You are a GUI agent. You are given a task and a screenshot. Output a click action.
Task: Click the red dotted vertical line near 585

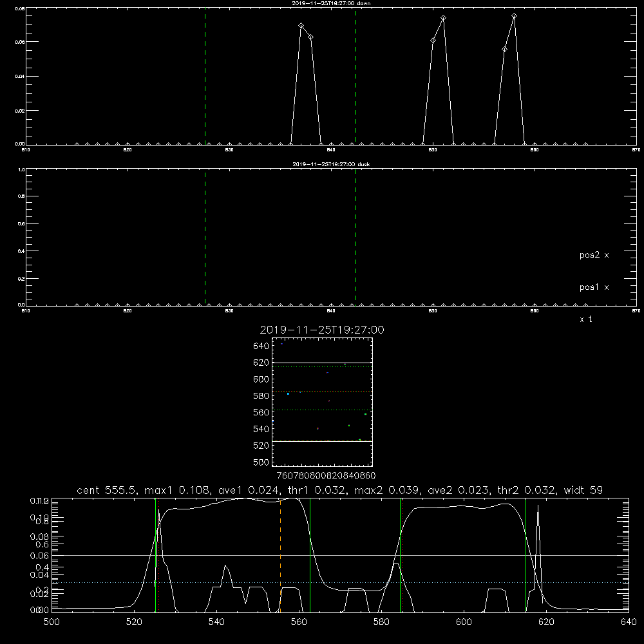point(402,555)
